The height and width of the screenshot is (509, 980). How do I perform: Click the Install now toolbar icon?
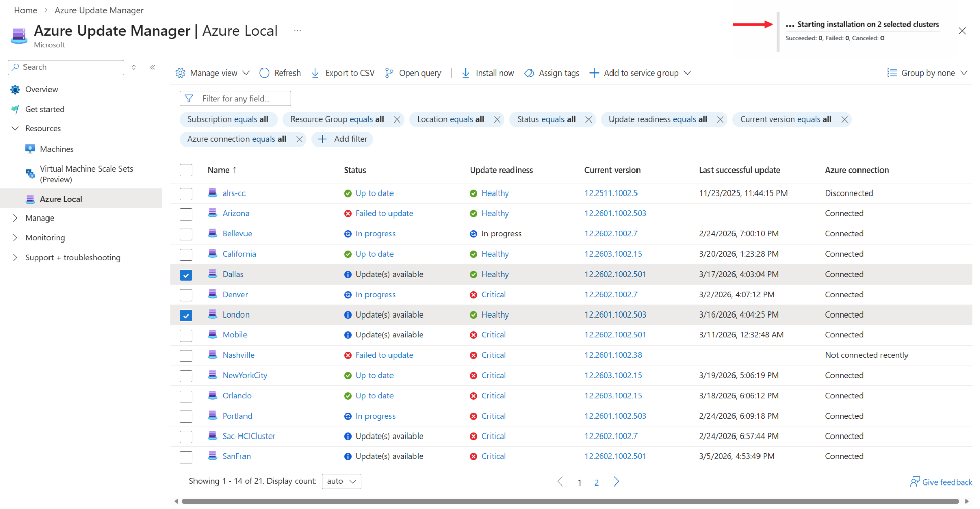[465, 73]
